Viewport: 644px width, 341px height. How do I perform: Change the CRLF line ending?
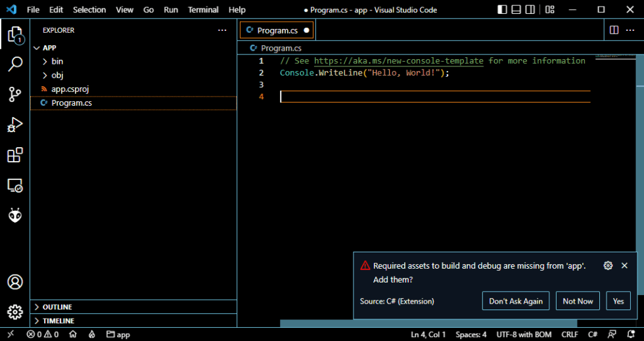tap(570, 334)
